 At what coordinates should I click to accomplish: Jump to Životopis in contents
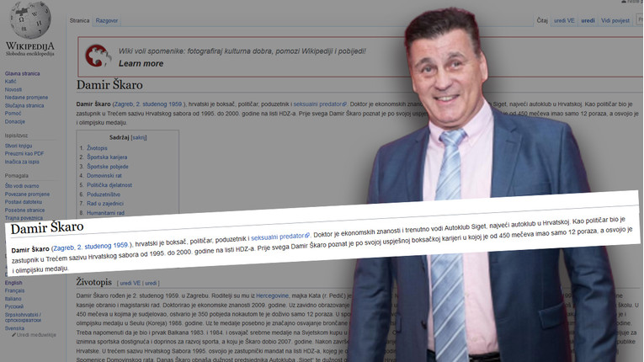point(97,148)
